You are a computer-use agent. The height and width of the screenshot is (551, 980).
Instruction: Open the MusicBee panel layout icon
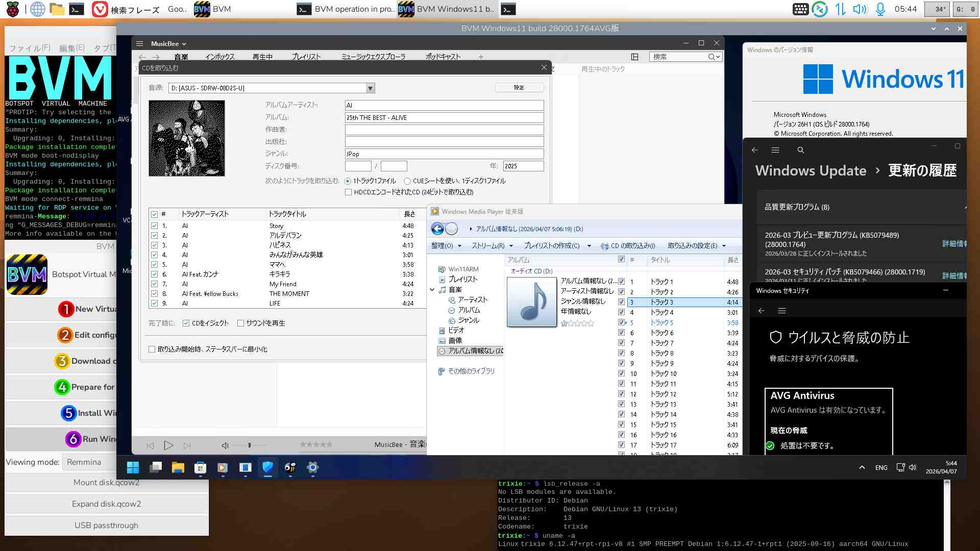[634, 57]
